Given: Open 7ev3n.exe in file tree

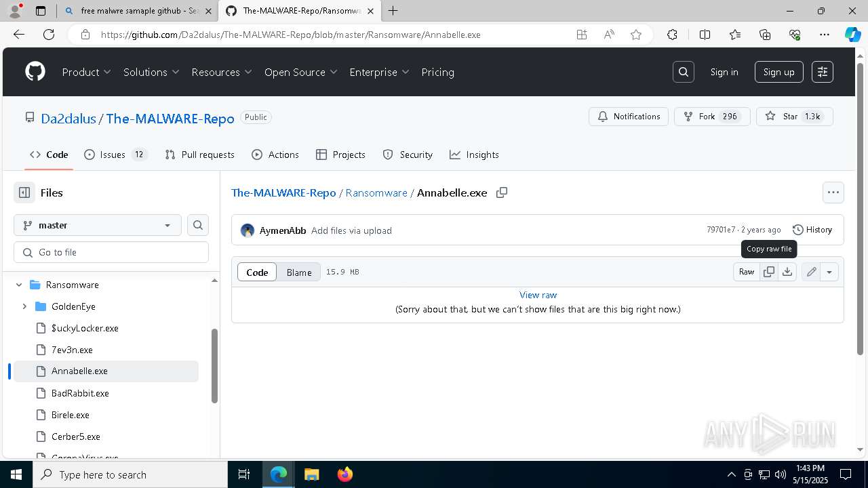Looking at the screenshot, I should 72,350.
